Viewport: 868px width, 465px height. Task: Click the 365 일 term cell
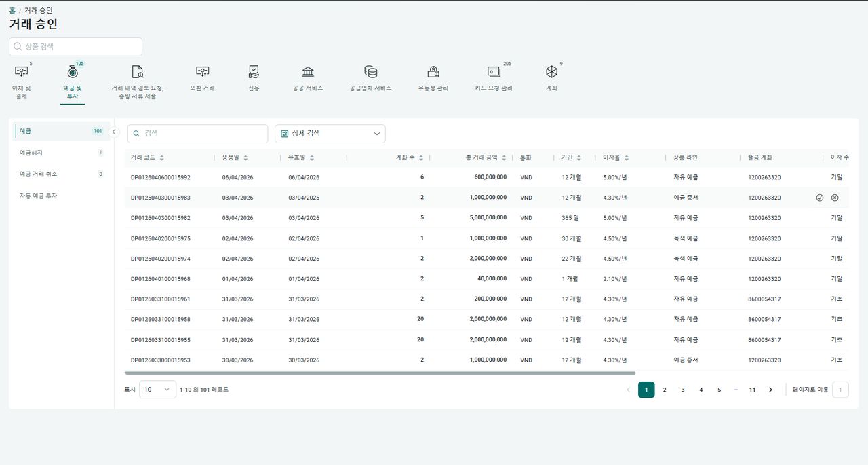pyautogui.click(x=571, y=218)
